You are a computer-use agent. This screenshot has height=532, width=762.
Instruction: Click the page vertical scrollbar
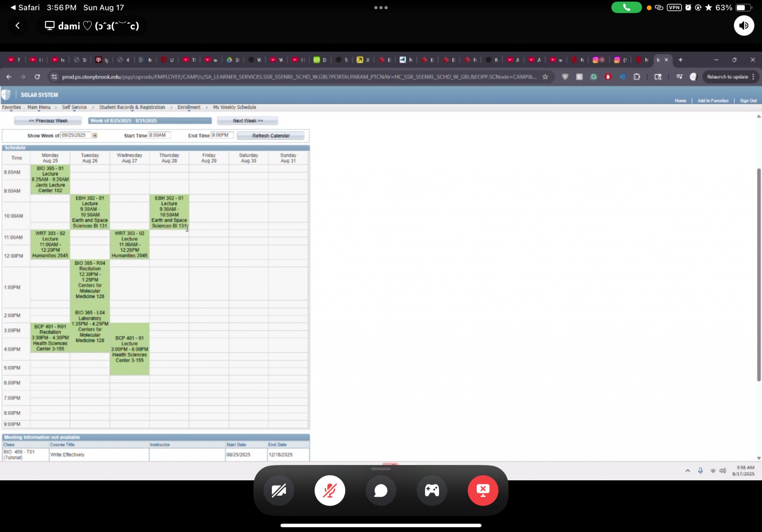coord(759,275)
